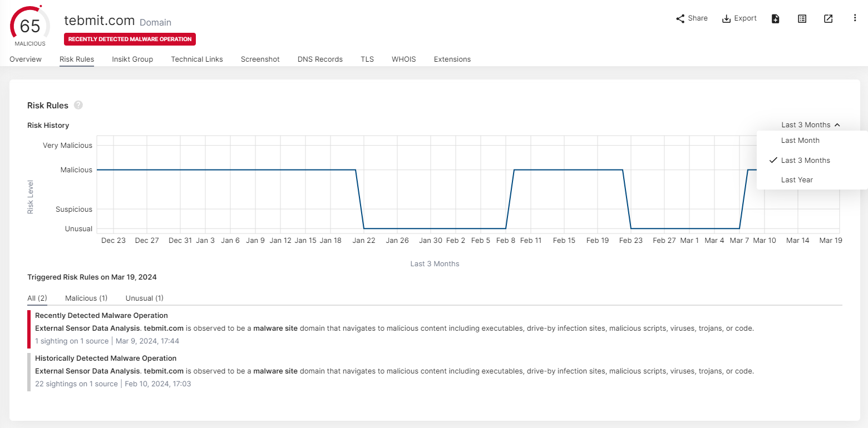Switch to the Overview tab

(26, 59)
